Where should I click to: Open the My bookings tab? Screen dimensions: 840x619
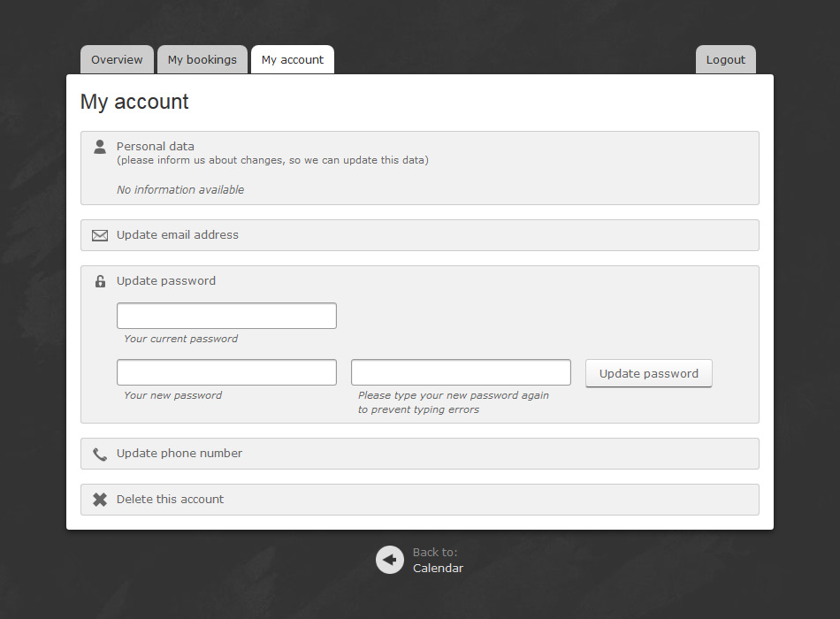[x=202, y=60]
